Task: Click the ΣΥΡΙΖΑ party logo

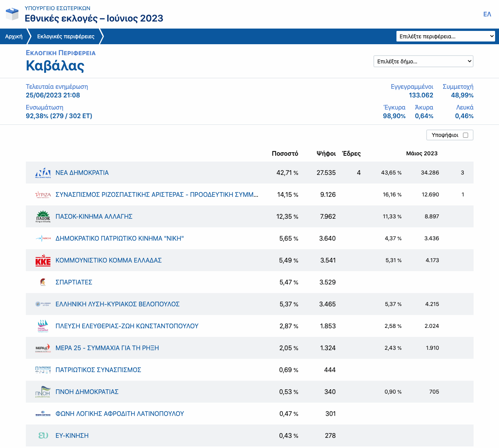Action: pos(43,194)
